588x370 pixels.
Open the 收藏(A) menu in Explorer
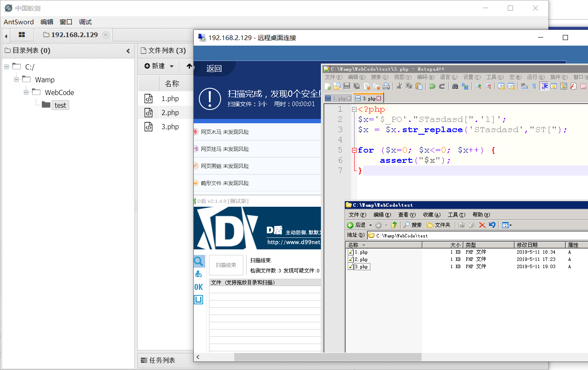[431, 214]
